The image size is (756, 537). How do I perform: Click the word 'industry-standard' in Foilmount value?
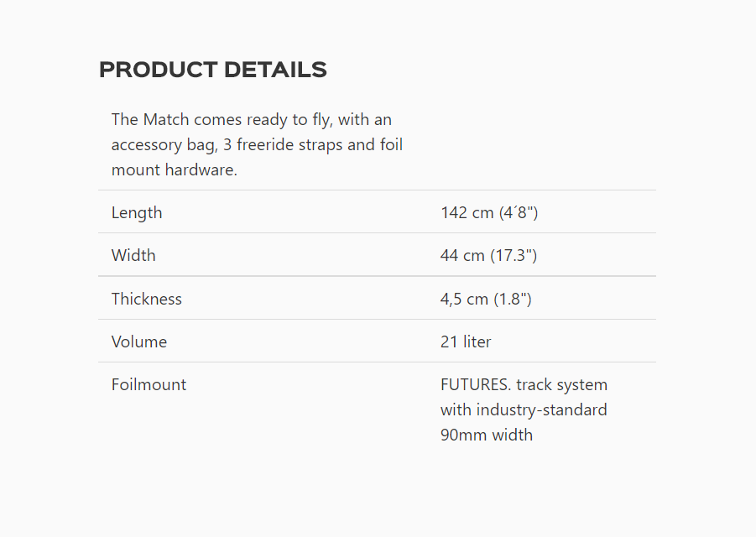pyautogui.click(x=541, y=409)
